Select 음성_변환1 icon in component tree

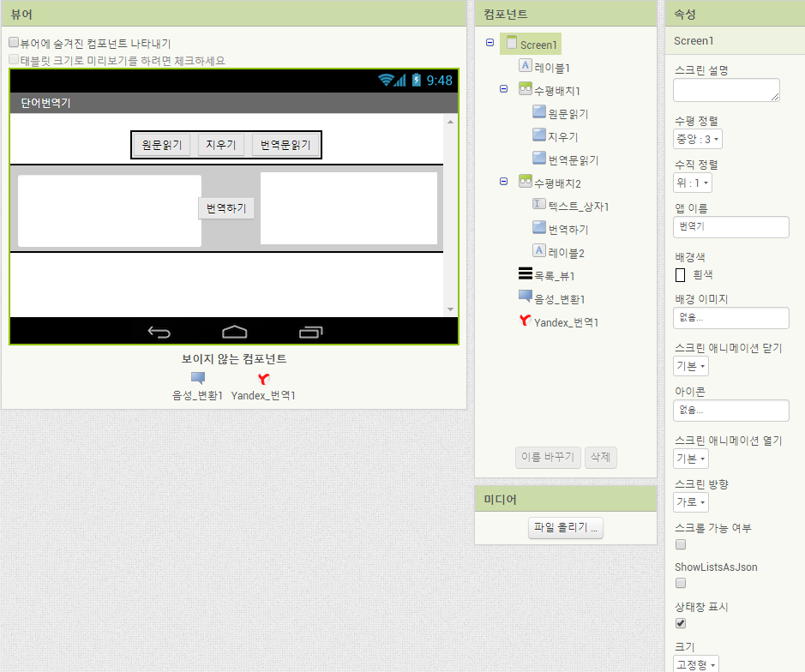click(x=525, y=297)
